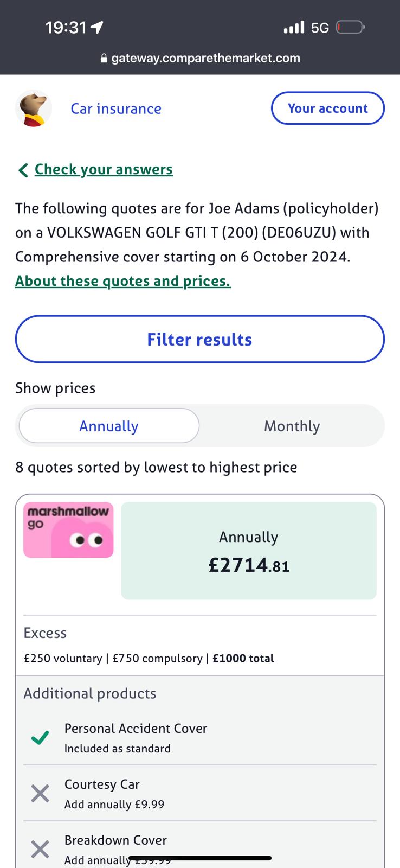Open the Filter results options
The width and height of the screenshot is (400, 868).
200,339
